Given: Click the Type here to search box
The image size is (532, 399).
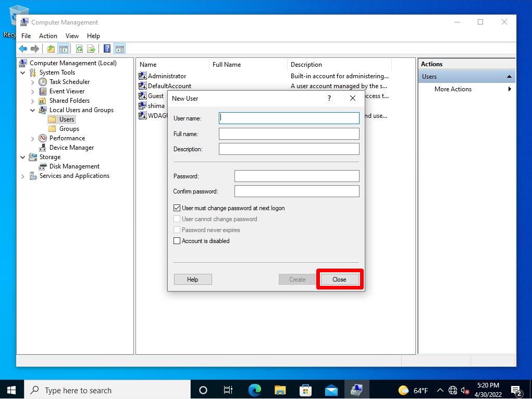Looking at the screenshot, I should 107,390.
